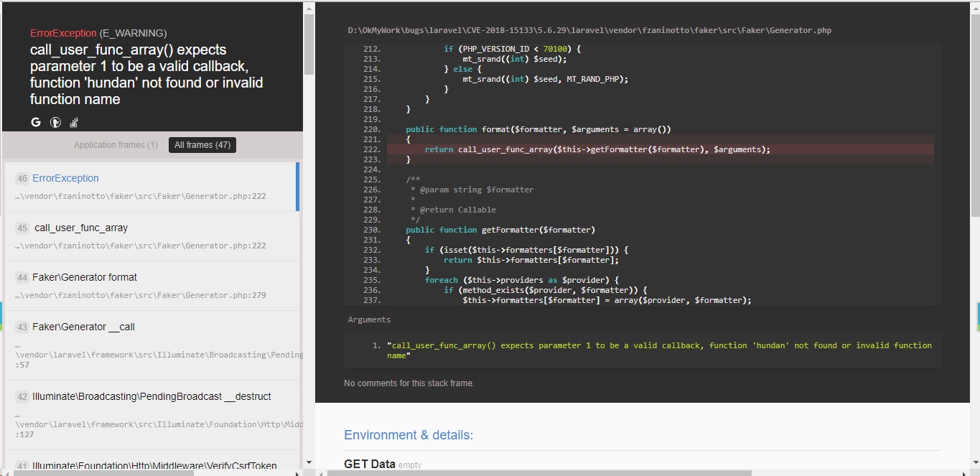980x476 pixels.
Task: Select frame 46 ErrorException
Action: click(151, 187)
